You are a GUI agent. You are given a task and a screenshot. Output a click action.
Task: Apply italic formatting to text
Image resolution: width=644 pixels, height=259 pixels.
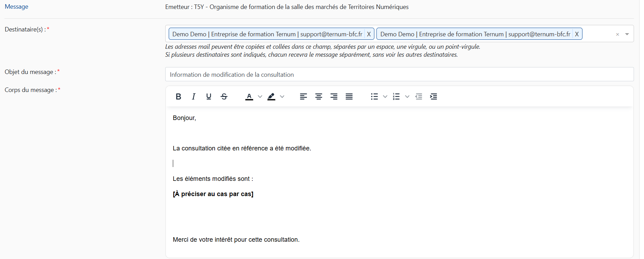tap(194, 96)
